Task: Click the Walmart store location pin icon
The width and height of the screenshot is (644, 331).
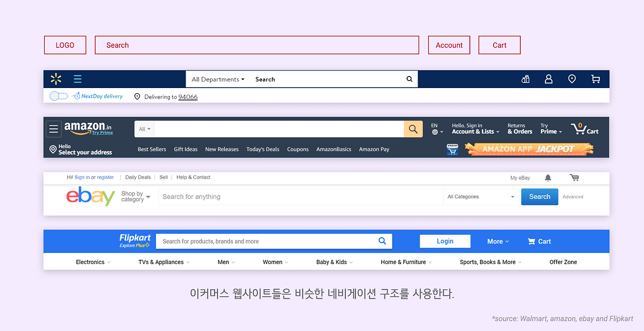Action: [572, 79]
